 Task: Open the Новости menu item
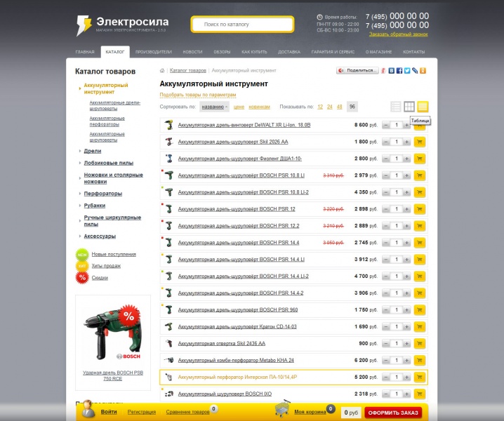[x=192, y=52]
